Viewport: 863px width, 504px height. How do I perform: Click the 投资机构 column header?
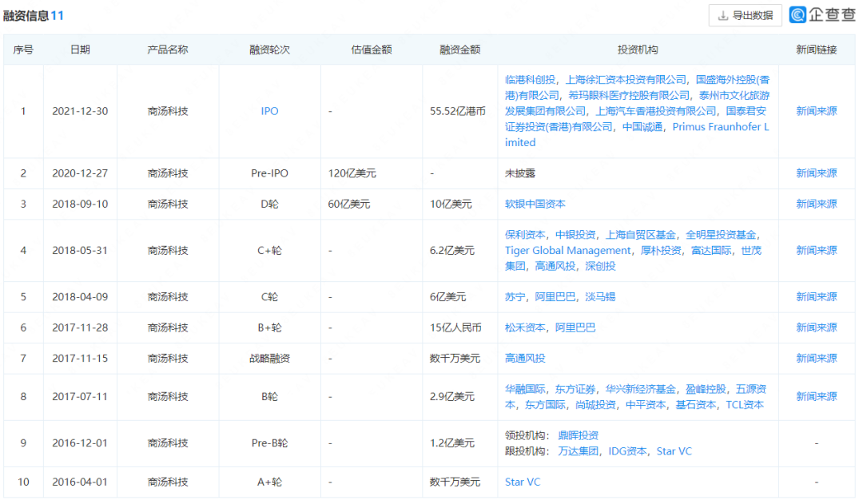pyautogui.click(x=638, y=50)
